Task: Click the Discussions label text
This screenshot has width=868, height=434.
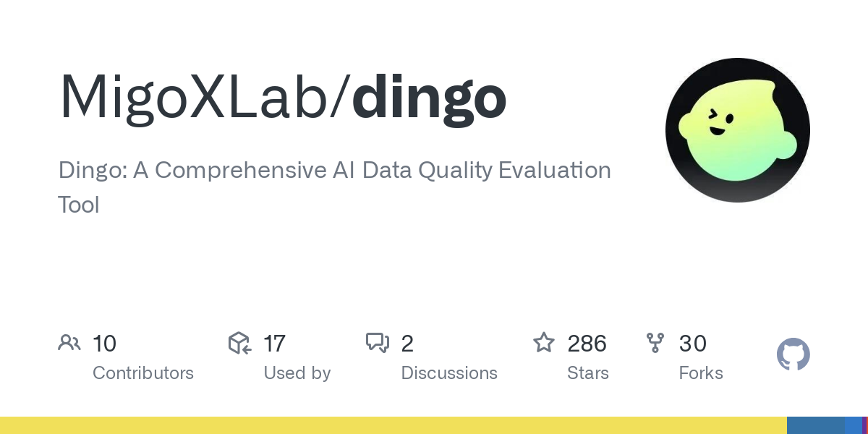Action: pos(449,373)
